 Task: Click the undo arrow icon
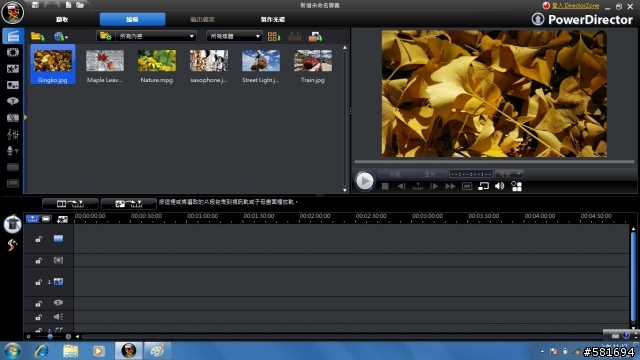tap(46, 5)
